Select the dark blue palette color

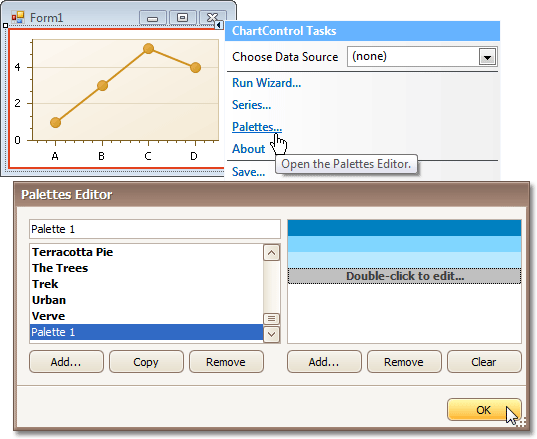[x=404, y=228]
